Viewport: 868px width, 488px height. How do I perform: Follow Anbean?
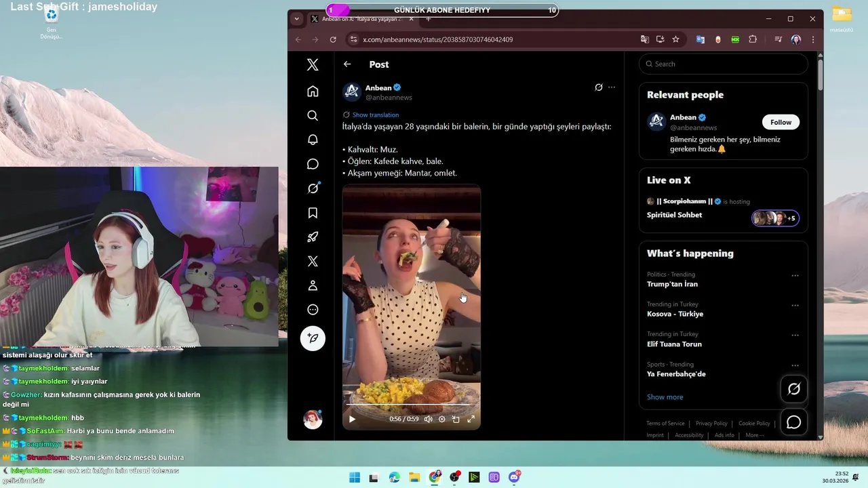(781, 122)
